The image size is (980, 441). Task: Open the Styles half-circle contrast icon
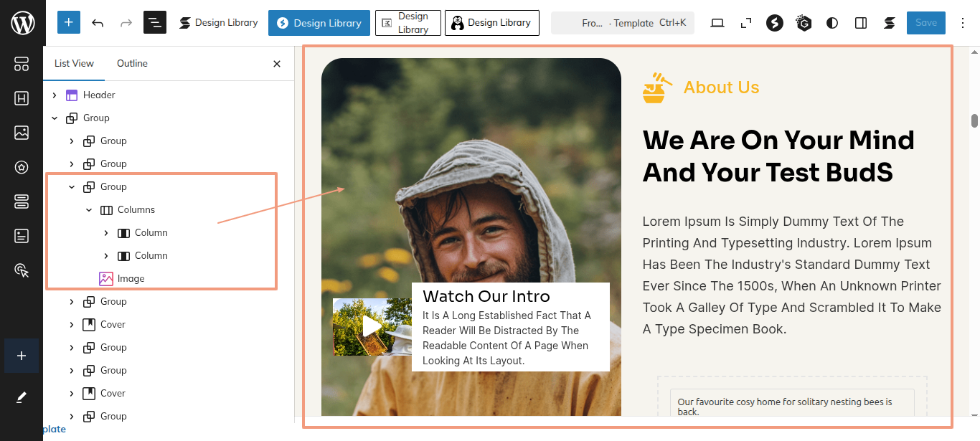click(832, 23)
